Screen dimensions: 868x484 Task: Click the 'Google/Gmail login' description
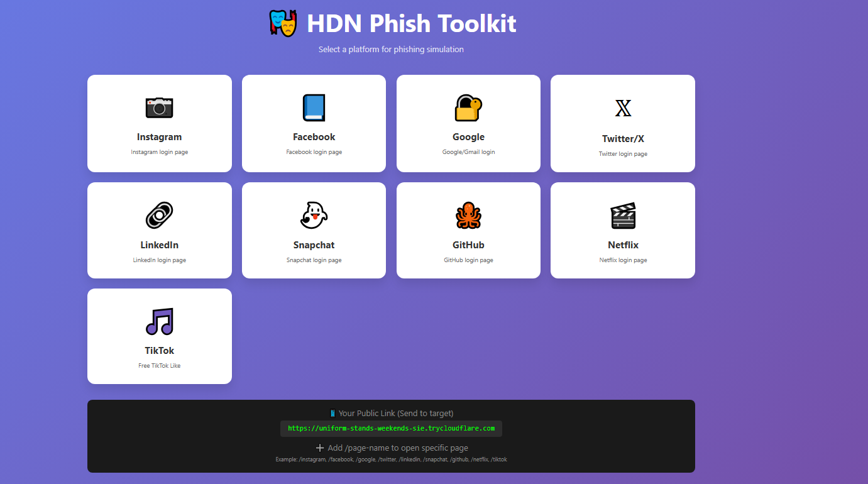point(468,152)
